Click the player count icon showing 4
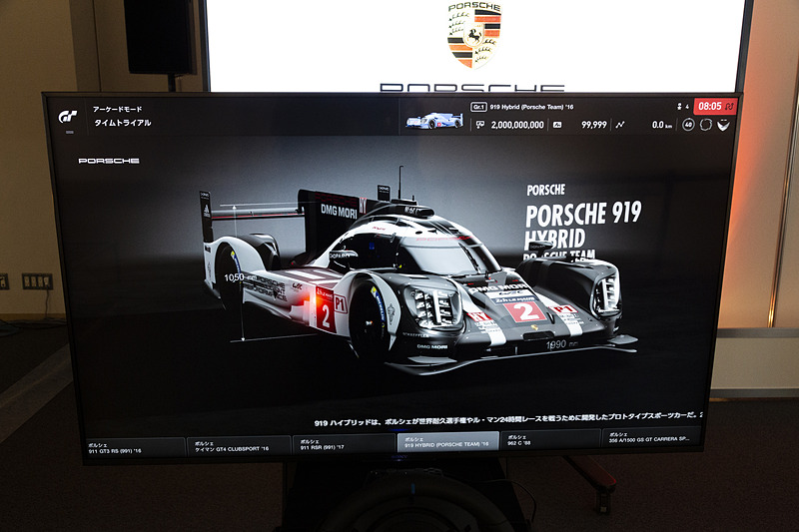 point(683,107)
